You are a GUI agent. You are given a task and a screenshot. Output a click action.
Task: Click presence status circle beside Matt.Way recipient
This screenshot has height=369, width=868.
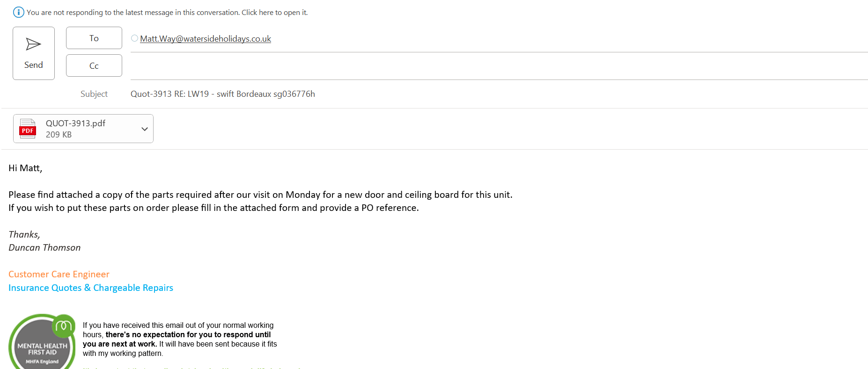click(x=134, y=38)
